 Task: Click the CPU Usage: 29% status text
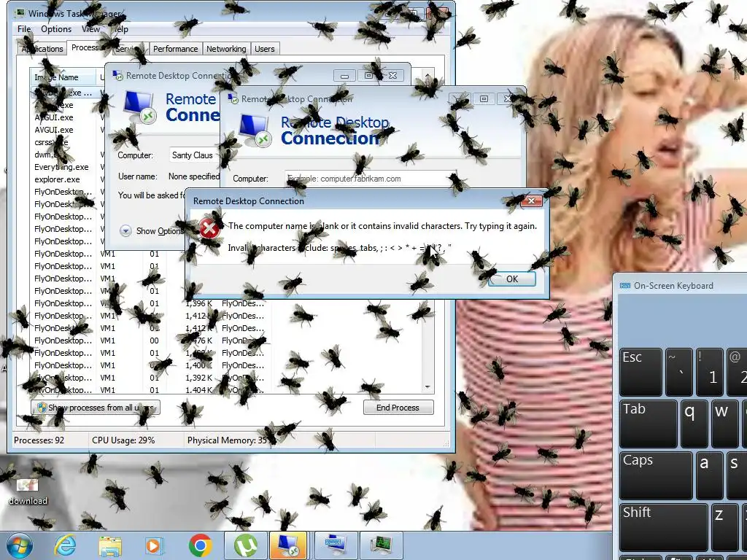pyautogui.click(x=123, y=440)
